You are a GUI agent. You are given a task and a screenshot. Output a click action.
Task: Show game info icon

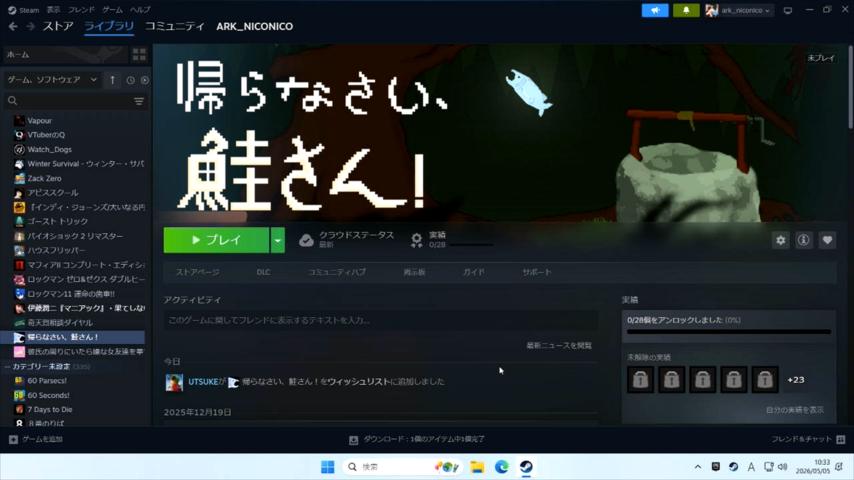click(803, 240)
